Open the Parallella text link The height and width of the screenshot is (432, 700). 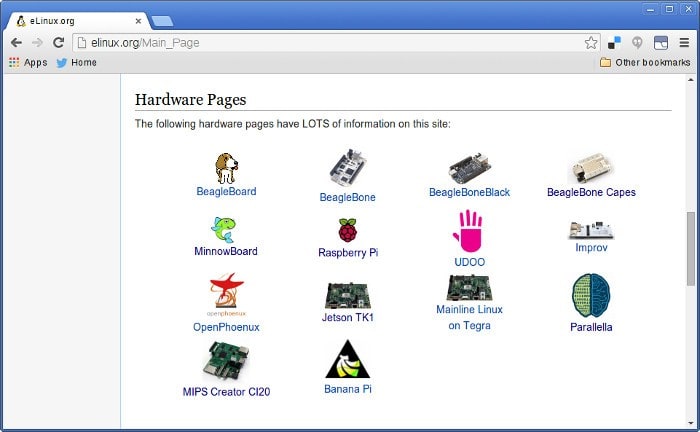pos(591,327)
